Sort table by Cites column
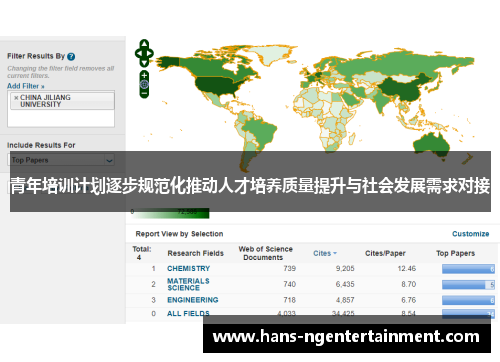 click(325, 253)
